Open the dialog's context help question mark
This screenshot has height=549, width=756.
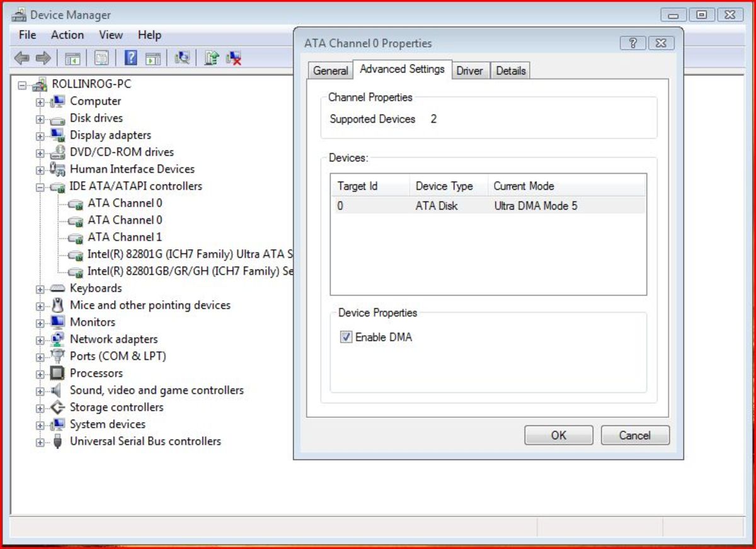633,43
